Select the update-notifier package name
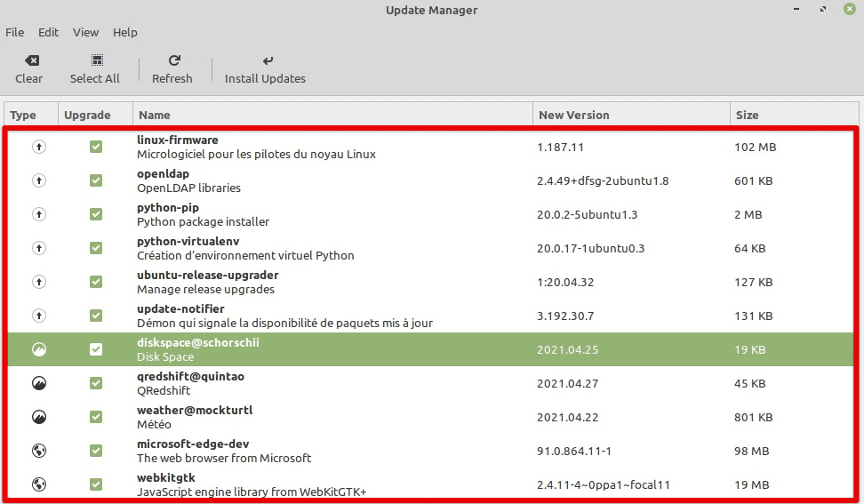Image resolution: width=864 pixels, height=504 pixels. tap(180, 309)
